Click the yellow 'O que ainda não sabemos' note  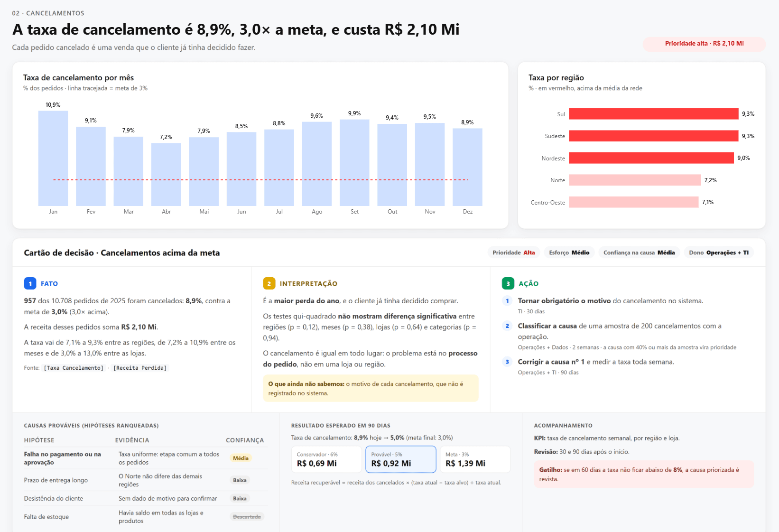pos(371,388)
